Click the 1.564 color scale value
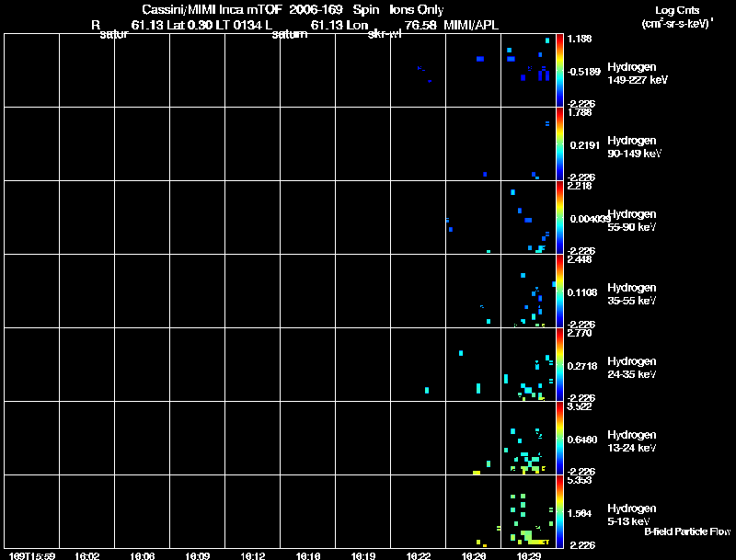Screen dimensions: 736x560 click(x=580, y=514)
